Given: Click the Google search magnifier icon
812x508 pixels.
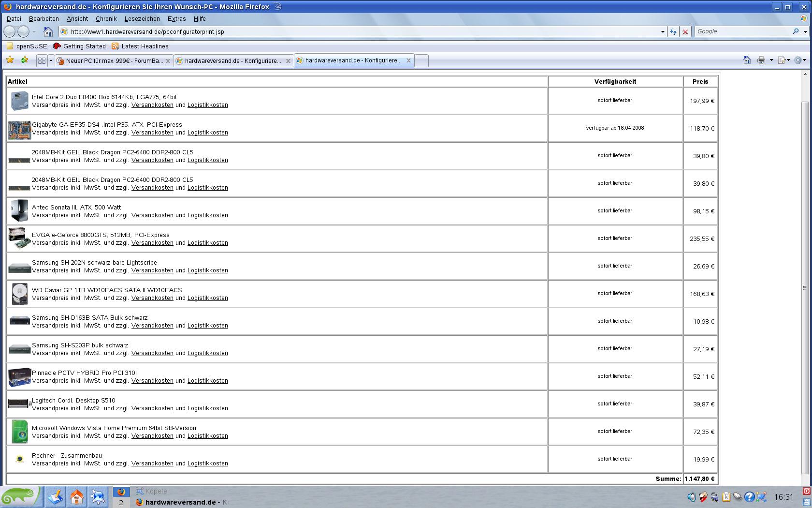Looking at the screenshot, I should (796, 31).
